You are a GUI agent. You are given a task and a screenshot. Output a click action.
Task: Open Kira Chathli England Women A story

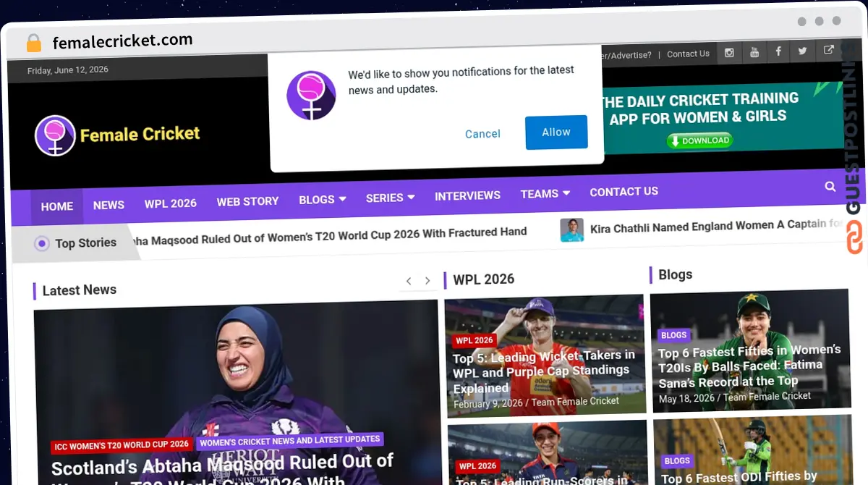click(716, 226)
